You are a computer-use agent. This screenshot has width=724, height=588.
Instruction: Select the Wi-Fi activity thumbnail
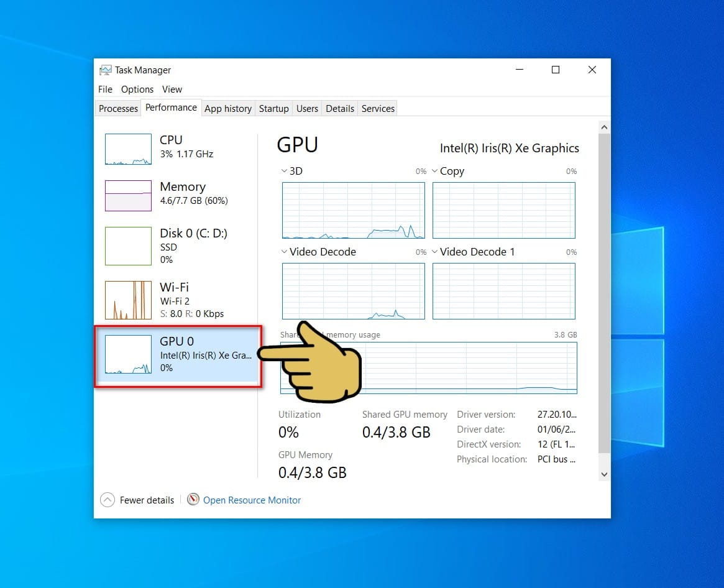[128, 300]
